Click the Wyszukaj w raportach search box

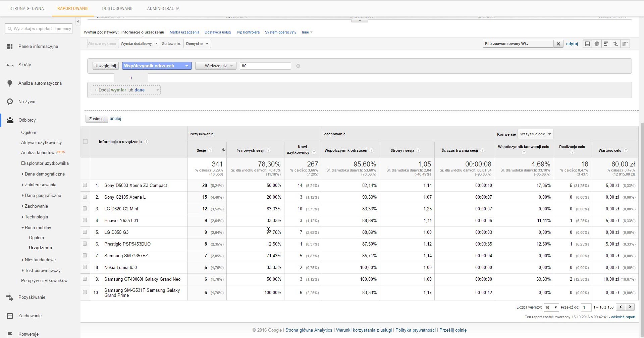[x=39, y=29]
